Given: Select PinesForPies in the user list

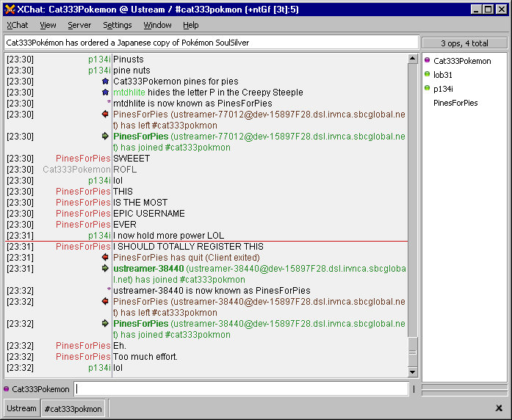Looking at the screenshot, I should click(455, 103).
